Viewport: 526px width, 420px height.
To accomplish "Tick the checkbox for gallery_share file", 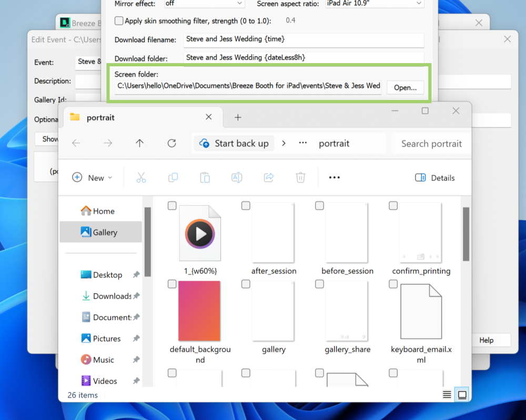I will click(319, 284).
